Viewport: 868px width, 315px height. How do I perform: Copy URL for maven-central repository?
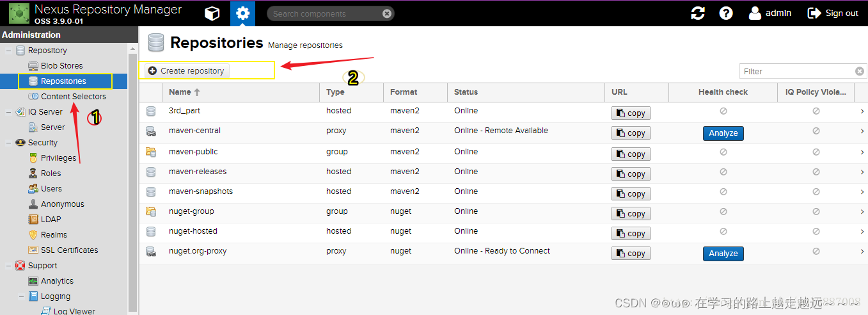[631, 133]
